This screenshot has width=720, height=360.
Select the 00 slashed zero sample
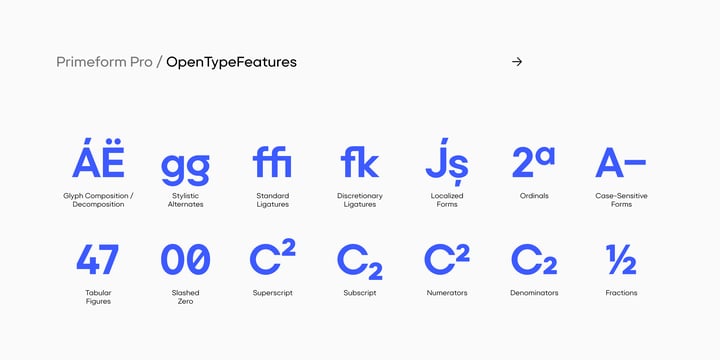click(186, 259)
